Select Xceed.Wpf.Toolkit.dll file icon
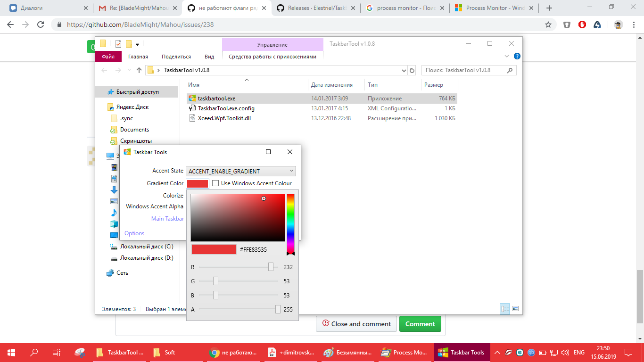This screenshot has height=362, width=644. point(192,118)
